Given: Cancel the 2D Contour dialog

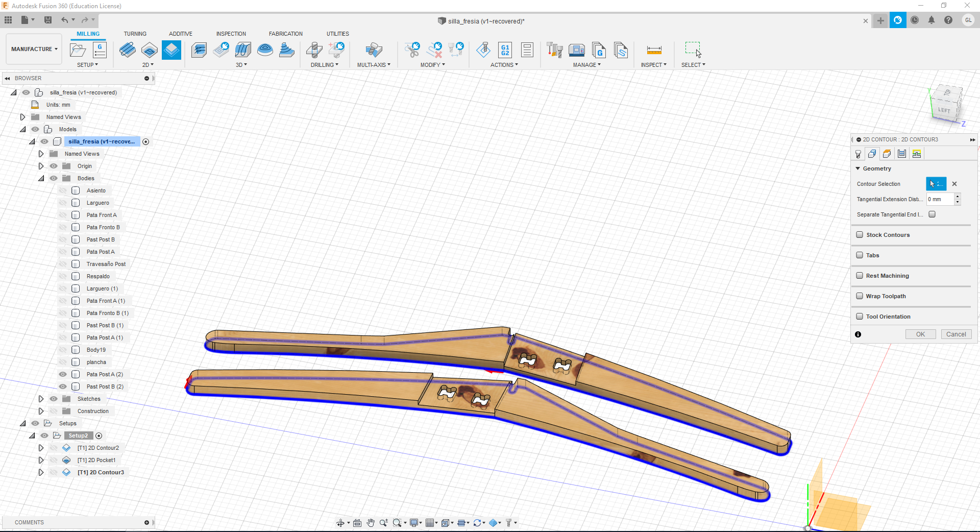Looking at the screenshot, I should tap(956, 334).
